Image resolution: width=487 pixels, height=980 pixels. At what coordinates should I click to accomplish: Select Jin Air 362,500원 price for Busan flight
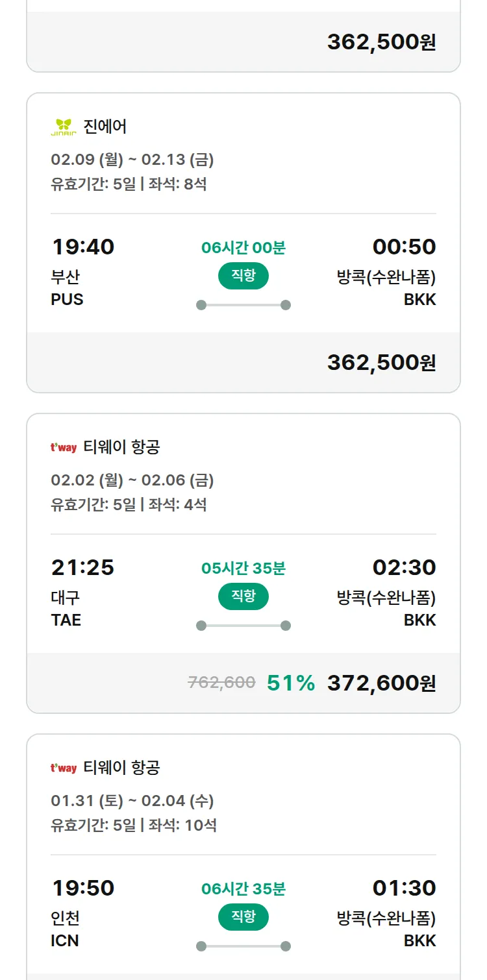tap(381, 362)
